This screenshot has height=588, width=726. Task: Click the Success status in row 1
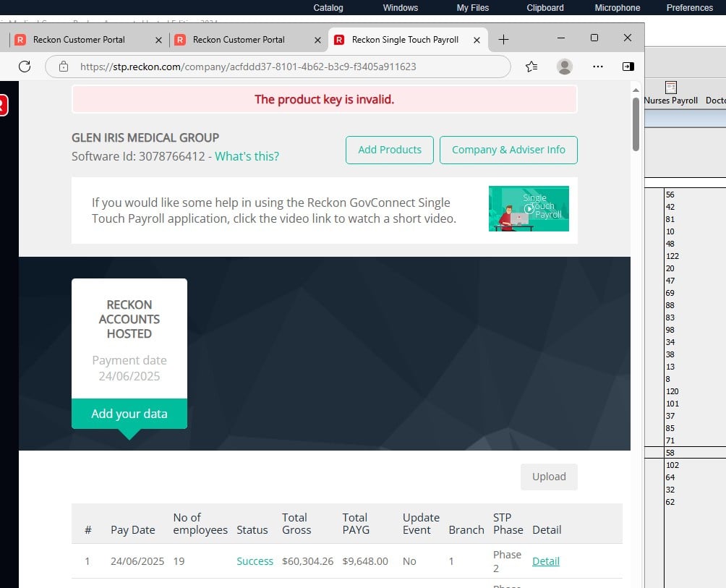[x=255, y=561]
